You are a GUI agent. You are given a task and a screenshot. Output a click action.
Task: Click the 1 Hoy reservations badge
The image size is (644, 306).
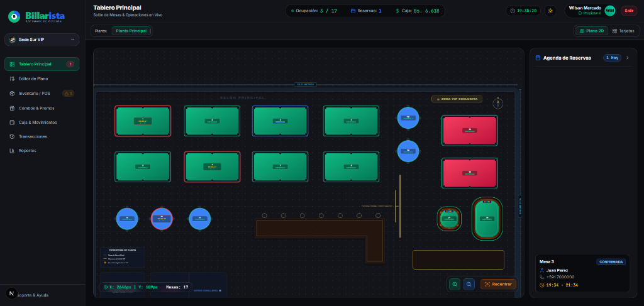pyautogui.click(x=612, y=58)
